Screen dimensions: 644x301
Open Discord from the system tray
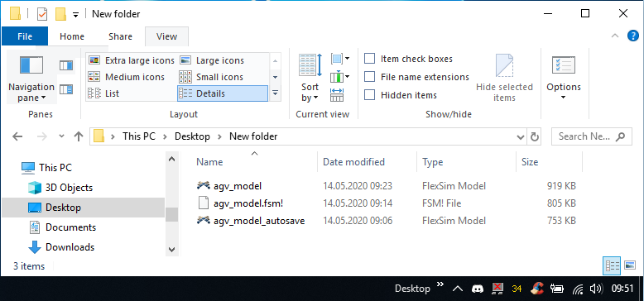(478, 289)
